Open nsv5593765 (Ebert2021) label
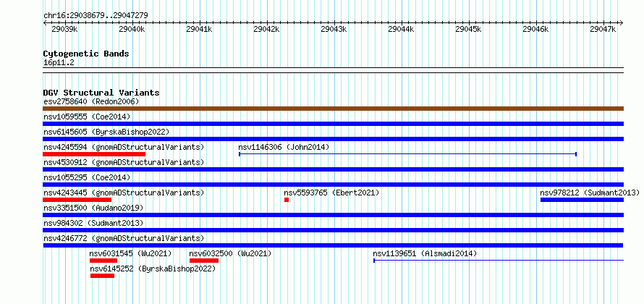Image resolution: width=644 pixels, height=304 pixels. coord(331,193)
